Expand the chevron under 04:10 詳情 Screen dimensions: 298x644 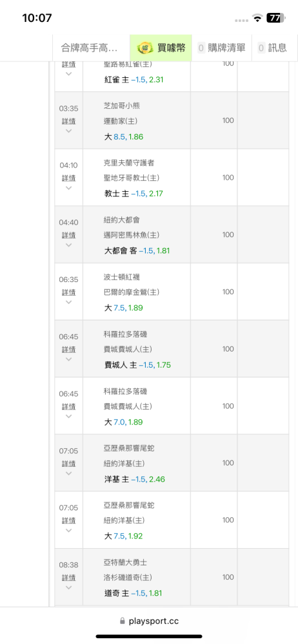(69, 188)
